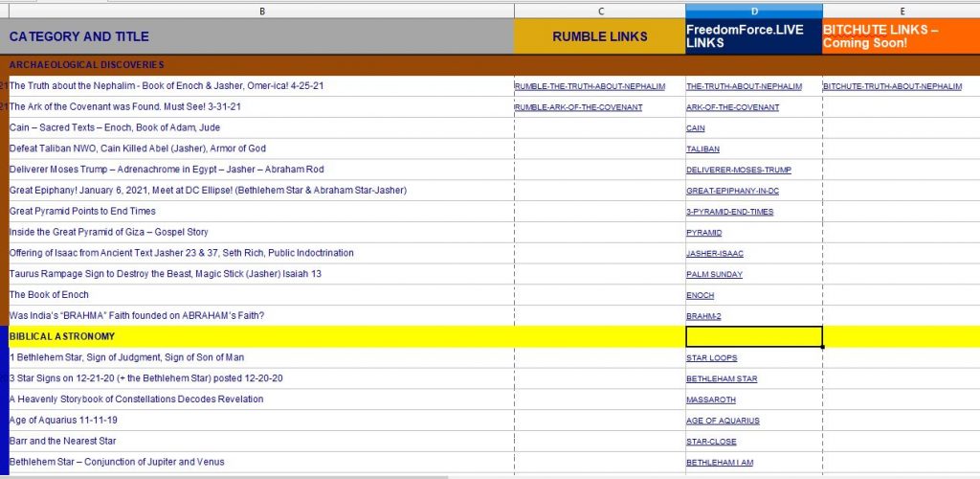Select 'The Ark of the Covenant was Found' cell

click(261, 107)
